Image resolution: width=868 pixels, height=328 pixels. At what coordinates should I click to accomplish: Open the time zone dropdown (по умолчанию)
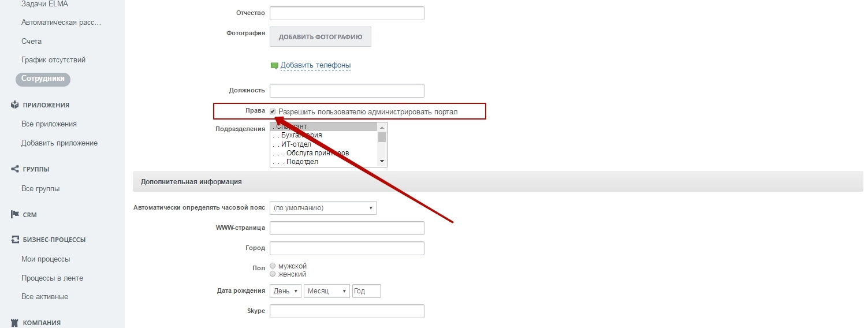pyautogui.click(x=323, y=208)
